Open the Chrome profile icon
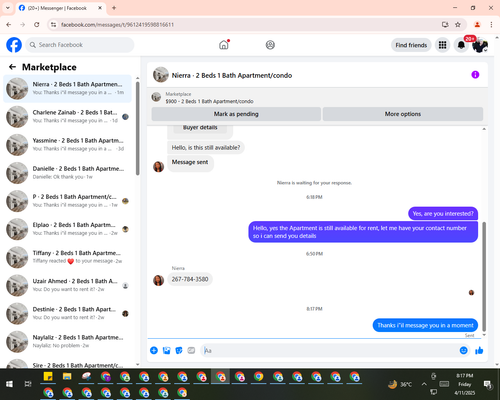500x400 pixels. [477, 25]
